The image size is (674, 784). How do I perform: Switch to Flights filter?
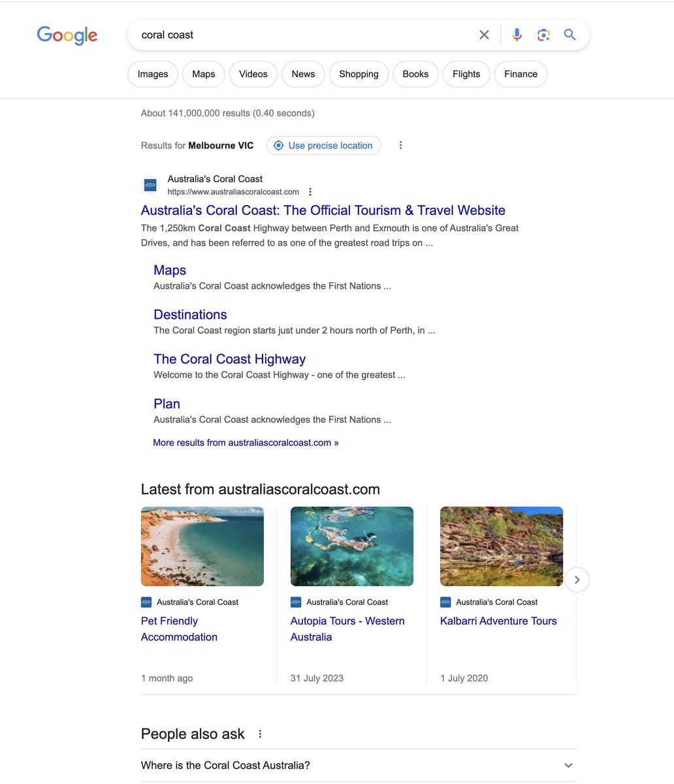pyautogui.click(x=466, y=74)
